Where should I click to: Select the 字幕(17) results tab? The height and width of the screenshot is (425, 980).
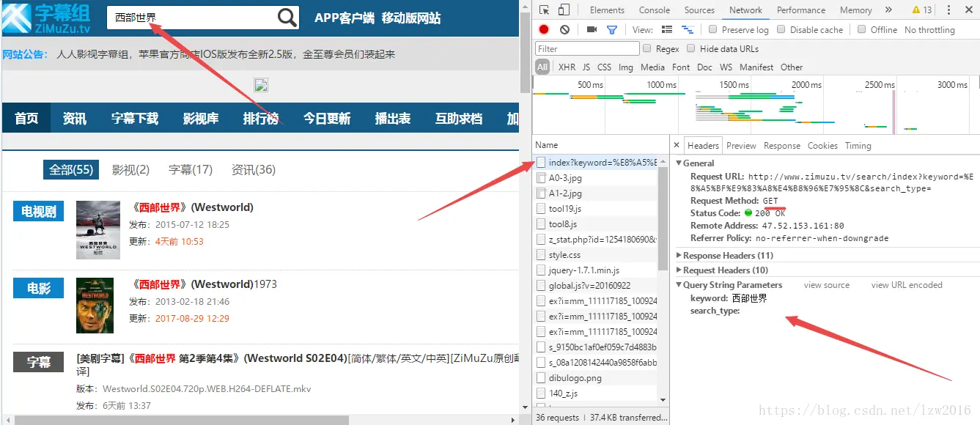(191, 169)
